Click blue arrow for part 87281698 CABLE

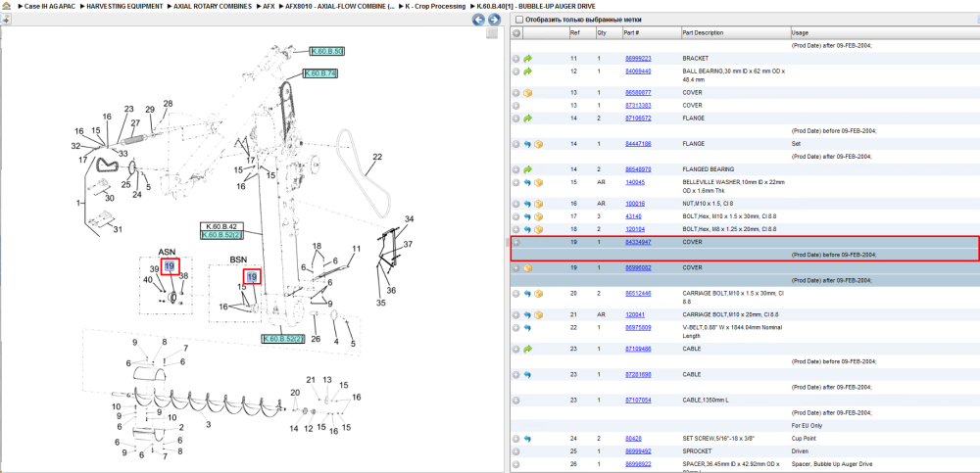[x=527, y=375]
